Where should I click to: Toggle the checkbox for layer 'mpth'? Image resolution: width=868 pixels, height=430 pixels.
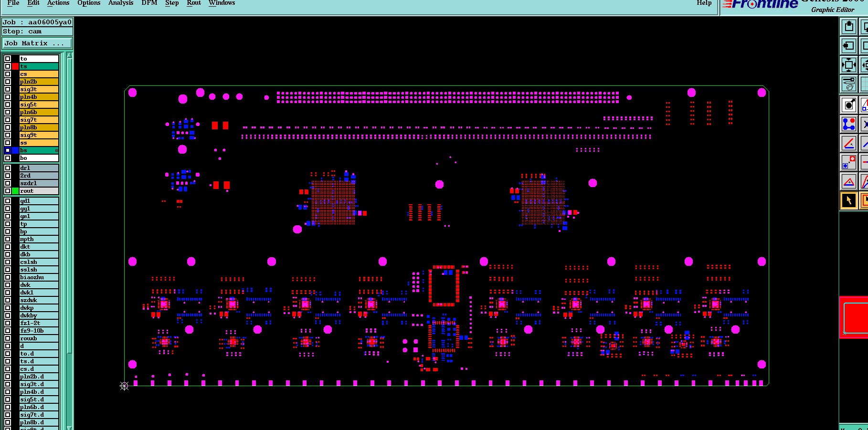pyautogui.click(x=8, y=239)
